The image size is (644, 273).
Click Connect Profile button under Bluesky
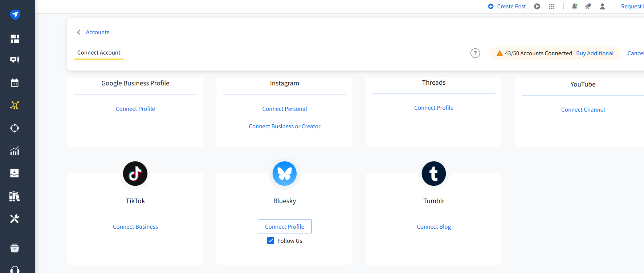coord(284,226)
